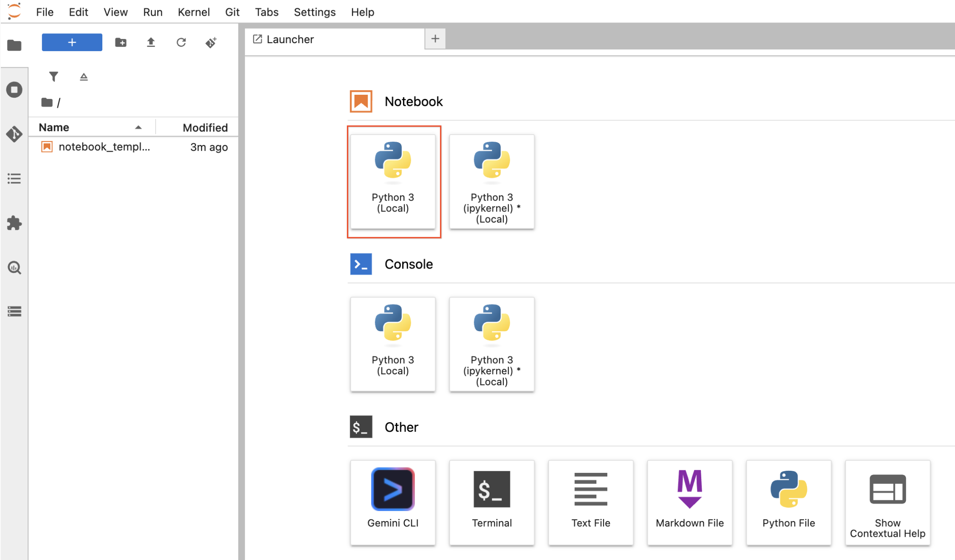The image size is (955, 560).
Task: Switch to the Launcher tab
Action: click(335, 39)
